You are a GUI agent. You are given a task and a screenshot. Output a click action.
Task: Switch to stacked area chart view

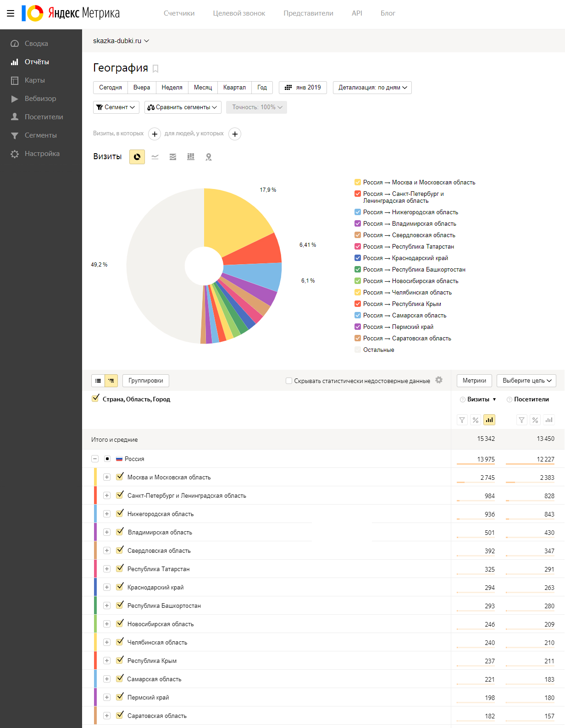point(173,157)
